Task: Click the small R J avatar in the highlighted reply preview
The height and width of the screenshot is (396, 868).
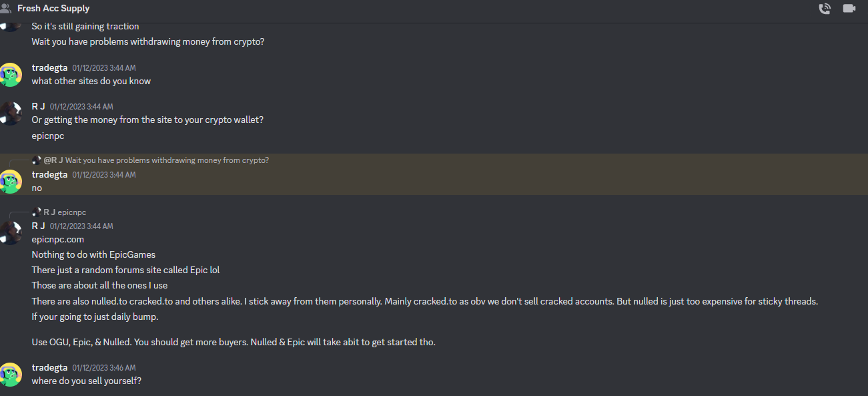Action: 37,160
